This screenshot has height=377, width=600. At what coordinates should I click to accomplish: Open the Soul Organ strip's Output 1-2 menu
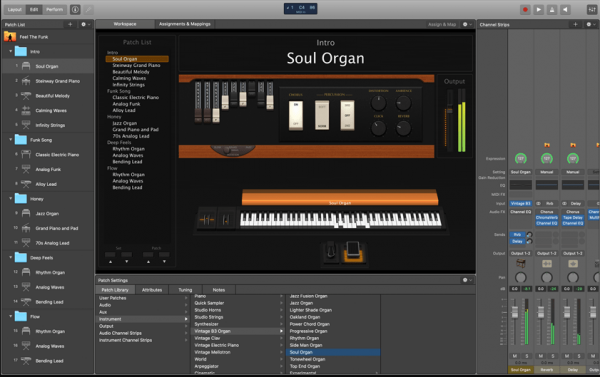point(520,253)
